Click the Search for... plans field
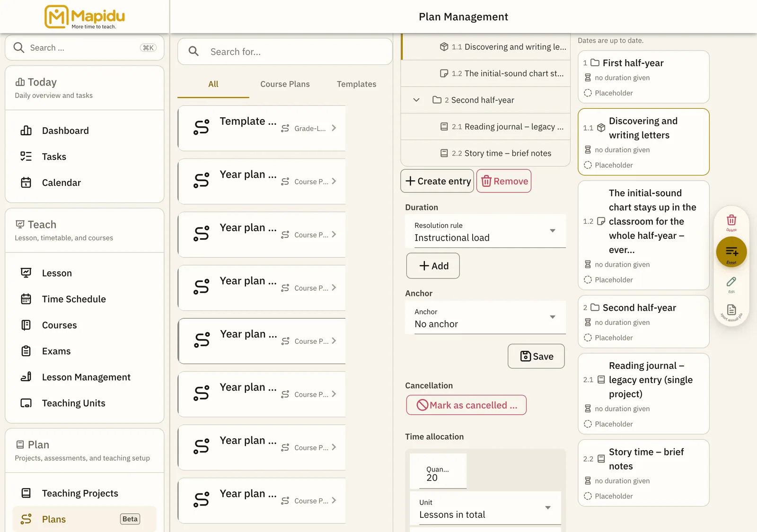 point(285,52)
